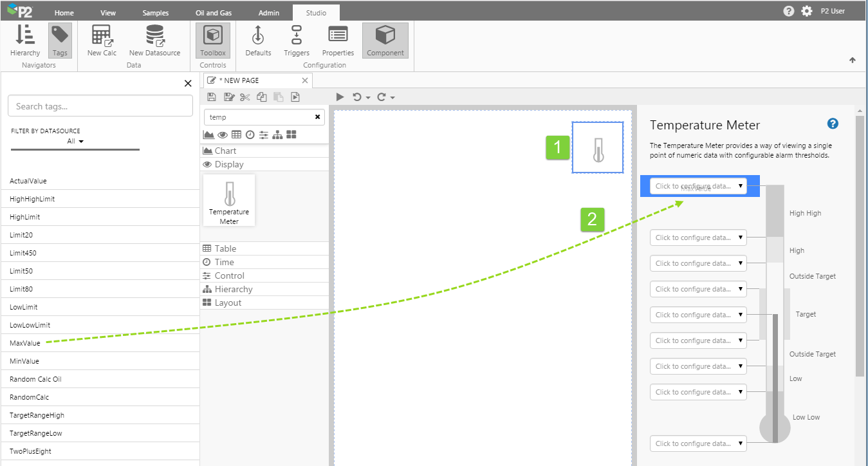Open the Admin ribbon tab
Screen dimensions: 868x466
(x=268, y=13)
